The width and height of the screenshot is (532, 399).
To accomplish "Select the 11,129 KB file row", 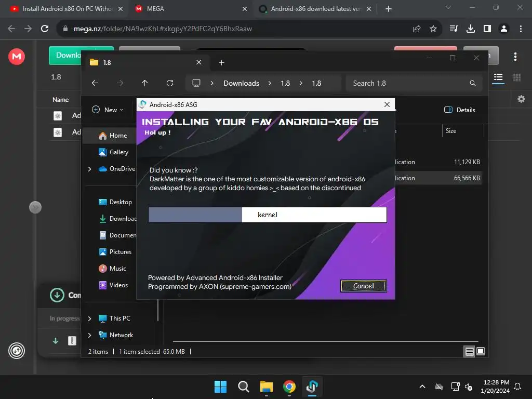I will click(439, 162).
